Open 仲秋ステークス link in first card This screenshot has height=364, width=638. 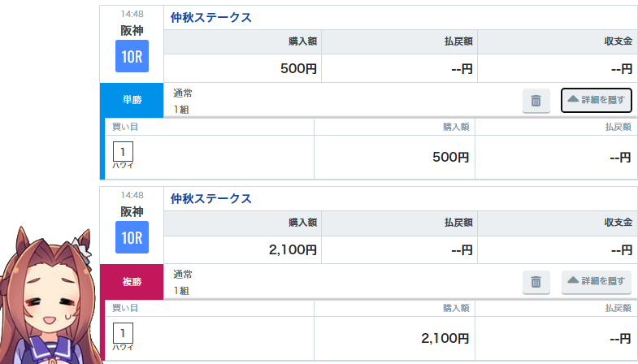(210, 18)
